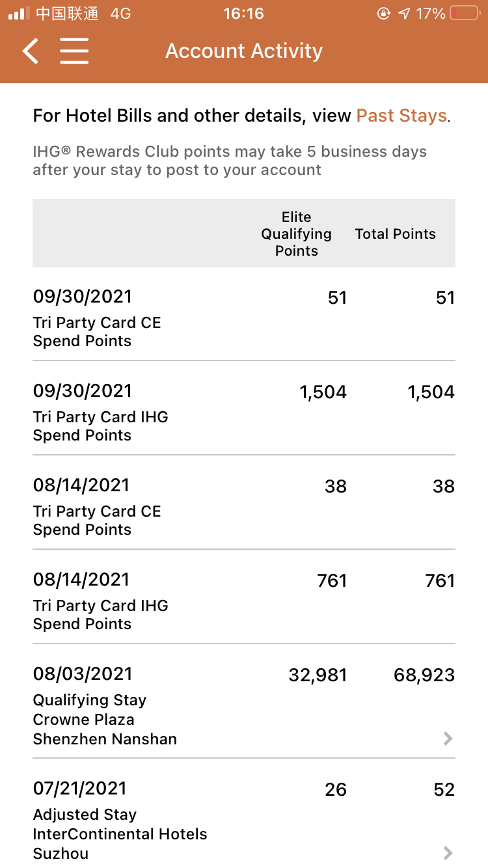Tap the location arrow status icon
Image resolution: width=488 pixels, height=868 pixels.
click(404, 14)
